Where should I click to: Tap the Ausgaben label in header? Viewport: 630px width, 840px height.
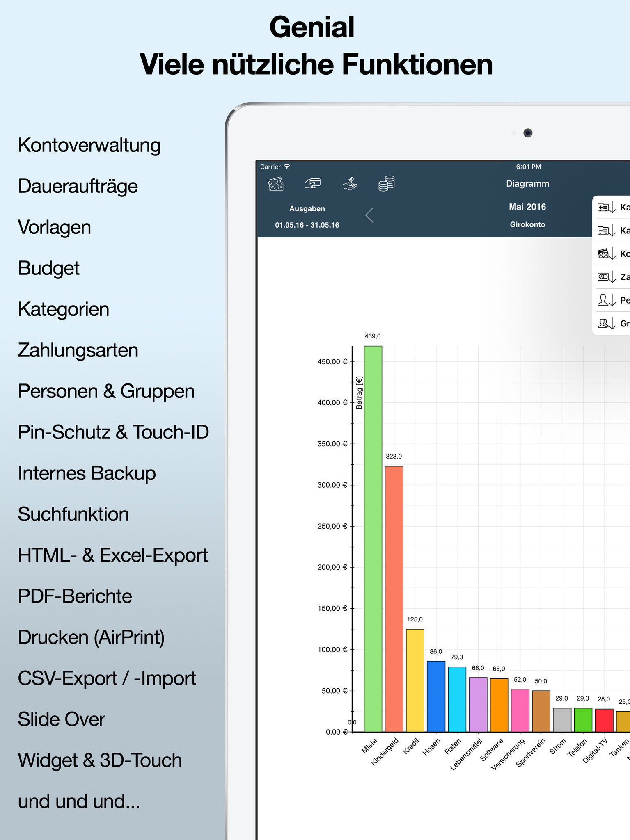[x=307, y=209]
